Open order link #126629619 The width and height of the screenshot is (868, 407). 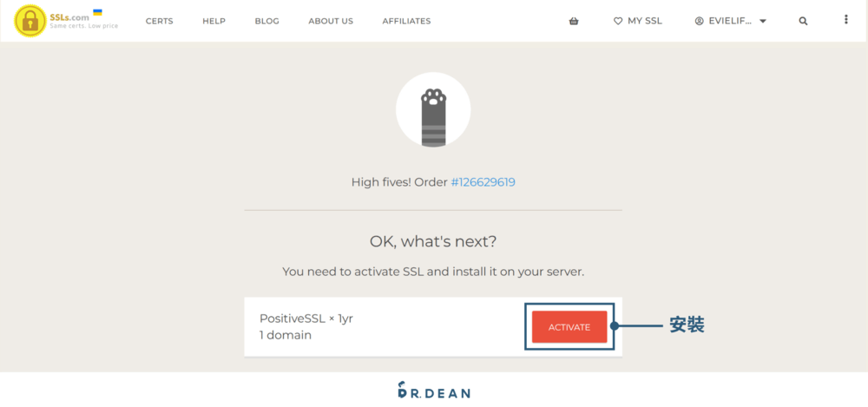tap(483, 182)
